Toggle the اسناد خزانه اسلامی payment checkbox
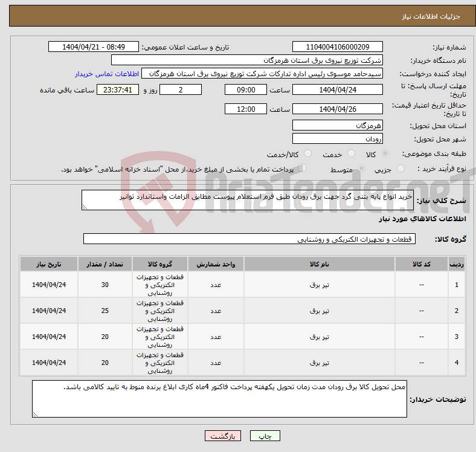Screen dimensions: 476x452 [302, 168]
